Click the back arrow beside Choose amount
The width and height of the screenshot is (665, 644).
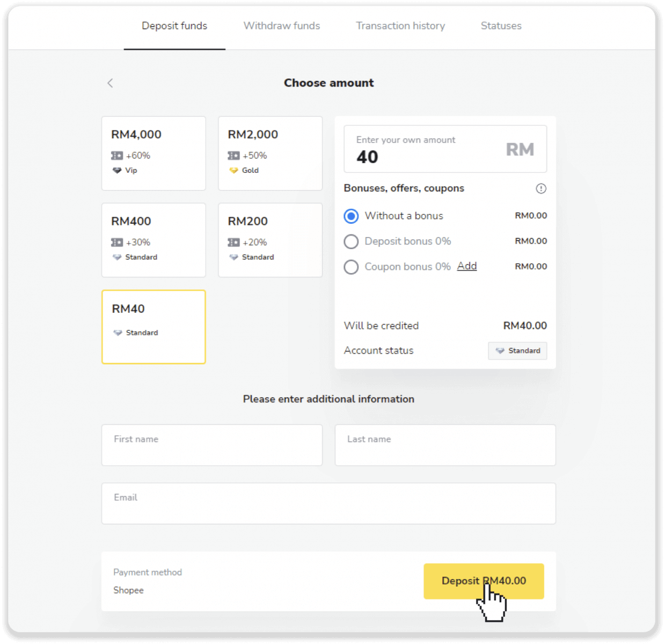click(110, 83)
